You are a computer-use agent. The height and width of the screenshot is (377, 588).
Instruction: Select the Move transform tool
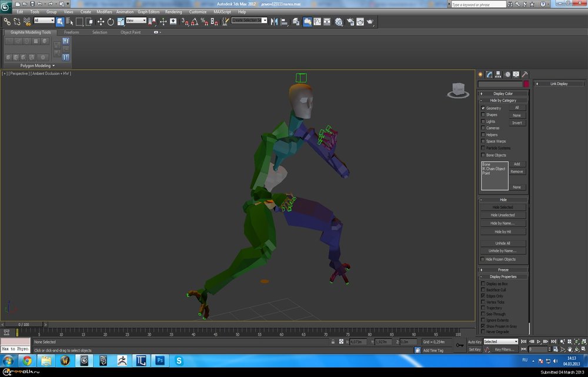101,22
